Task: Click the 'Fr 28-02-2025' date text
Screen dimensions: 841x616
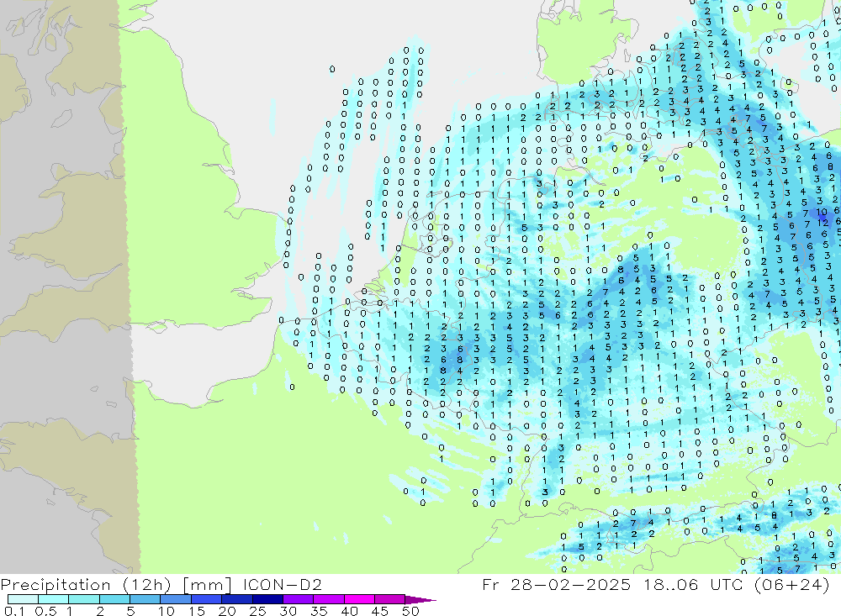Action: point(556,584)
